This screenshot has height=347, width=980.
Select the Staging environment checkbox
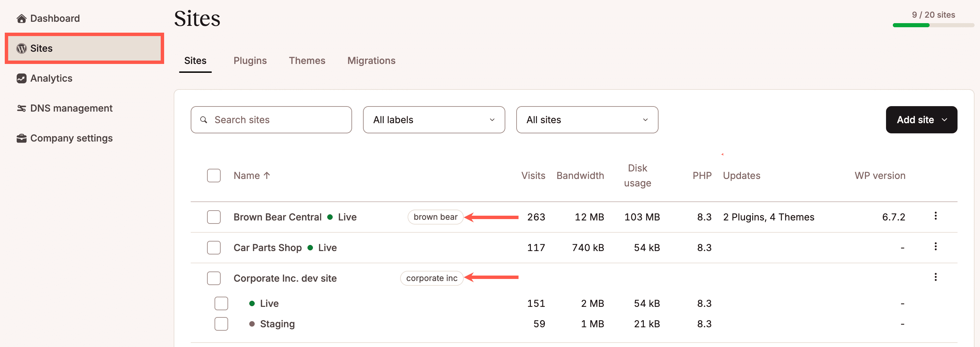tap(221, 324)
